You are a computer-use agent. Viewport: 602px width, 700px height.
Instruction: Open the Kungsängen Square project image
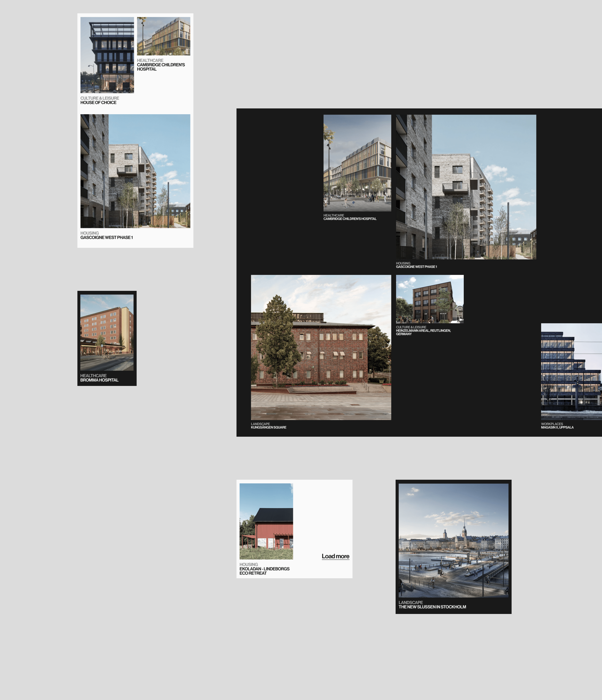click(321, 347)
